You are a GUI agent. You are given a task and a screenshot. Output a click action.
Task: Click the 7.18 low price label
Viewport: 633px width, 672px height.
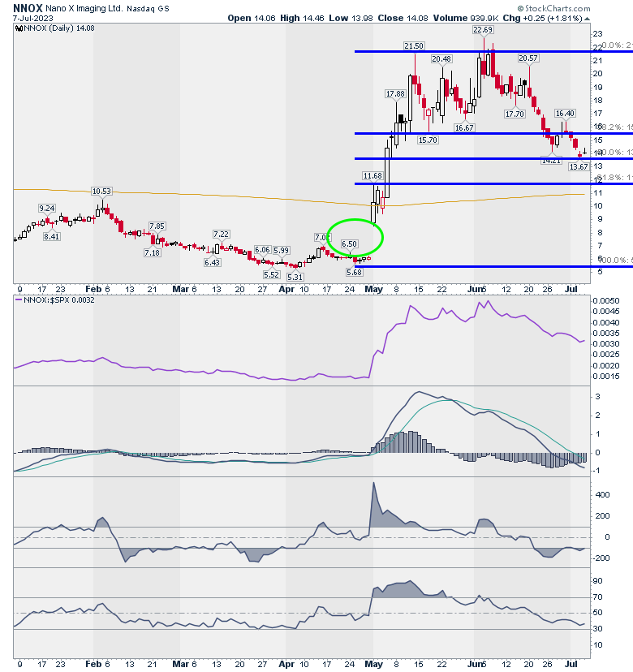(152, 253)
